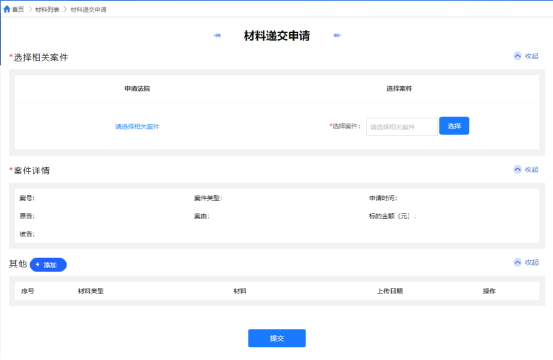Click the 案件类型 label
553x360 pixels.
click(208, 198)
